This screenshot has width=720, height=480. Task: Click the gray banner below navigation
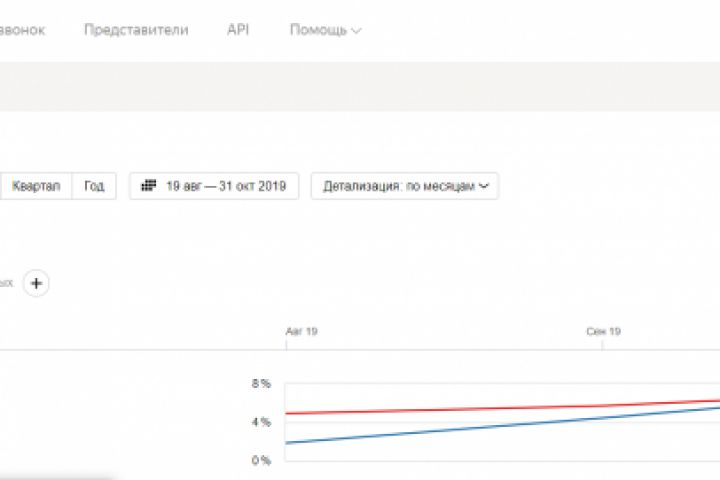tap(360, 85)
